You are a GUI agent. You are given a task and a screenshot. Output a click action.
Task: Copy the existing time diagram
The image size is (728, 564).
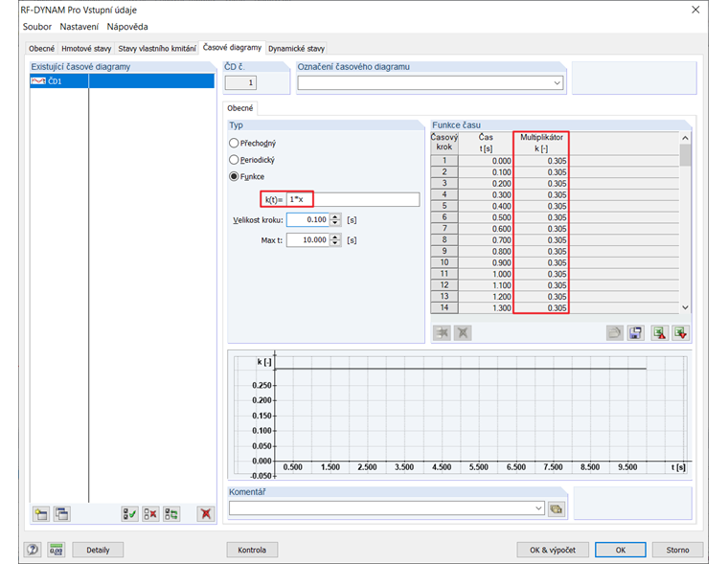(61, 514)
